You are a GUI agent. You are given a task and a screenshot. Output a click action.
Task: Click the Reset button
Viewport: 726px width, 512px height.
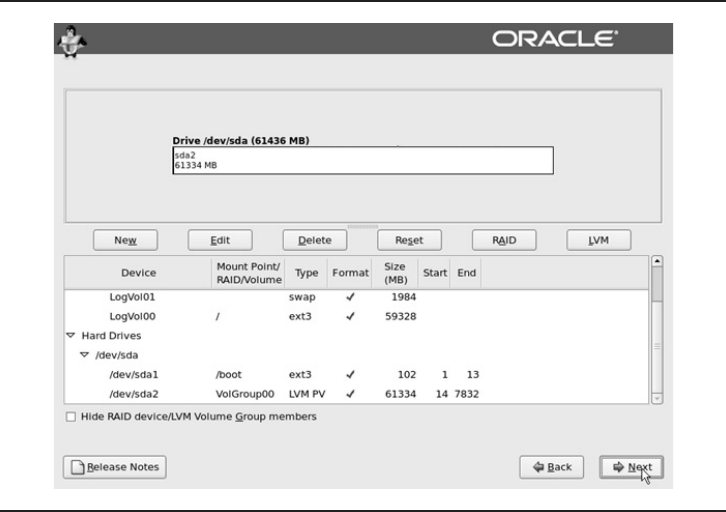[x=409, y=240]
